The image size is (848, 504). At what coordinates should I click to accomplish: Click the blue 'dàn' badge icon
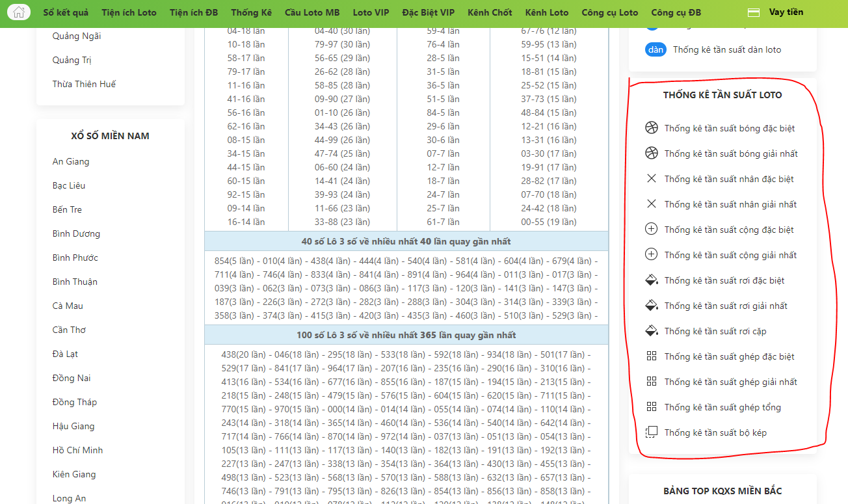coord(656,49)
